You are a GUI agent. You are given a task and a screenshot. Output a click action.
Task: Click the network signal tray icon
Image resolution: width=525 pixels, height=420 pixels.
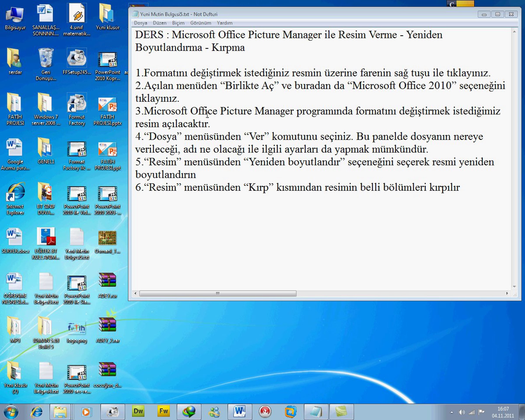(472, 412)
